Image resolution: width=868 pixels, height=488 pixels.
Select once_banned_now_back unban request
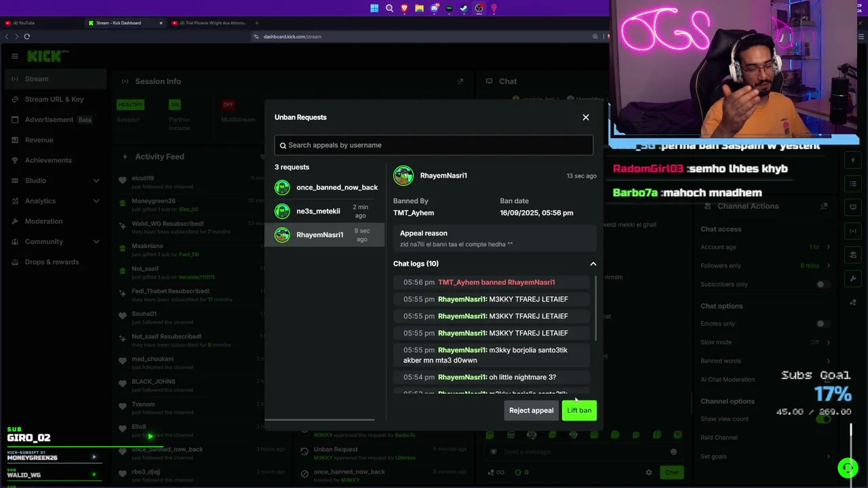(x=326, y=187)
